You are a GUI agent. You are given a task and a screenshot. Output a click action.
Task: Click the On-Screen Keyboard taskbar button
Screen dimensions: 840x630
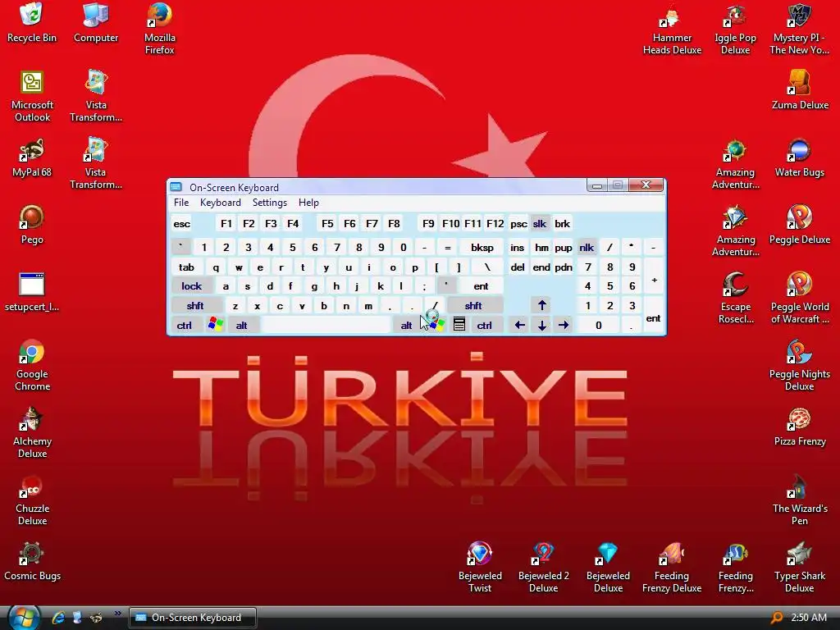(x=192, y=617)
